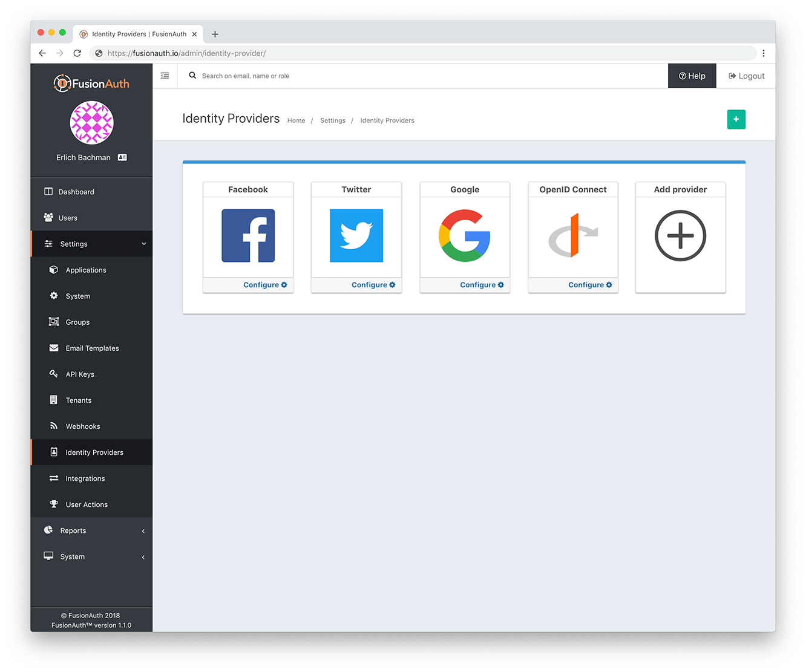Click the Identity Providers breadcrumb
Image resolution: width=806 pixels, height=672 pixels.
[387, 120]
